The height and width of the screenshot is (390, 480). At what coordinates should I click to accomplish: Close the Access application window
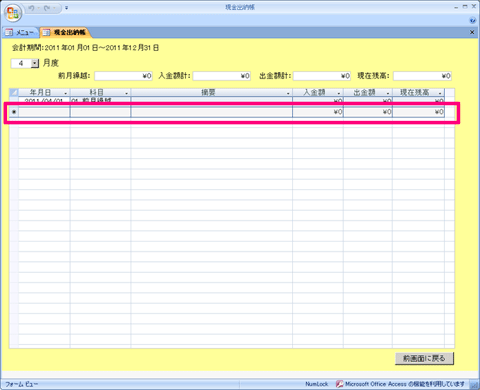tap(474, 7)
